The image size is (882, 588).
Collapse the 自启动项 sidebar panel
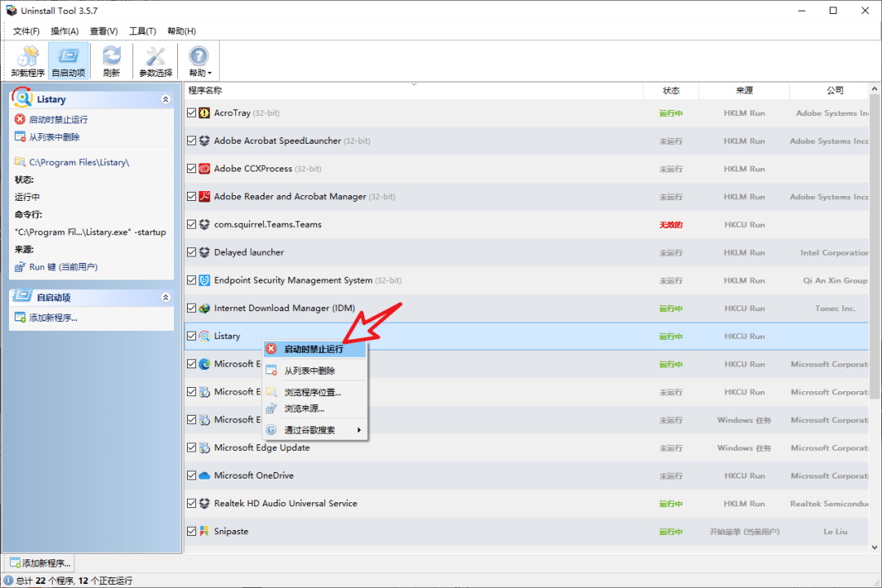tap(165, 297)
